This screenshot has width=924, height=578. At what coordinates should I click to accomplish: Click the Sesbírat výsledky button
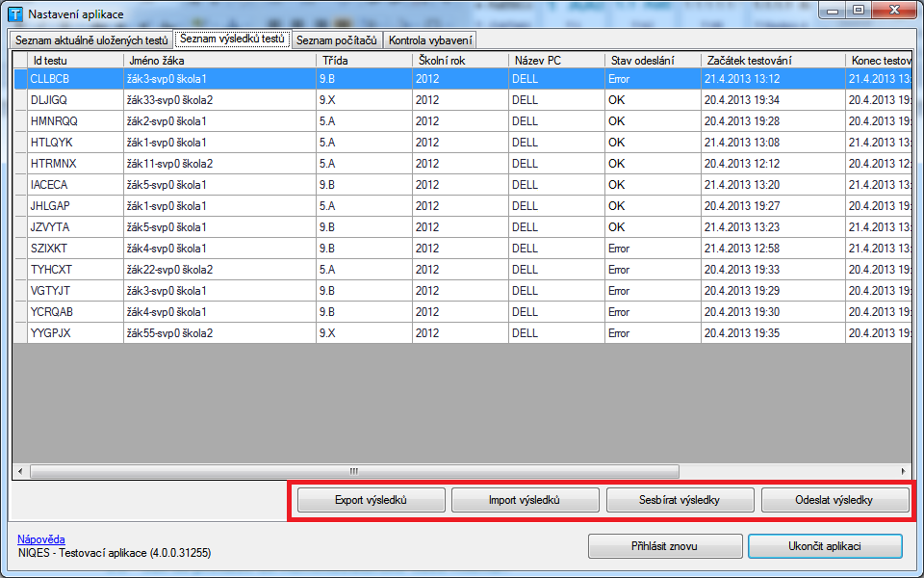pyautogui.click(x=680, y=500)
